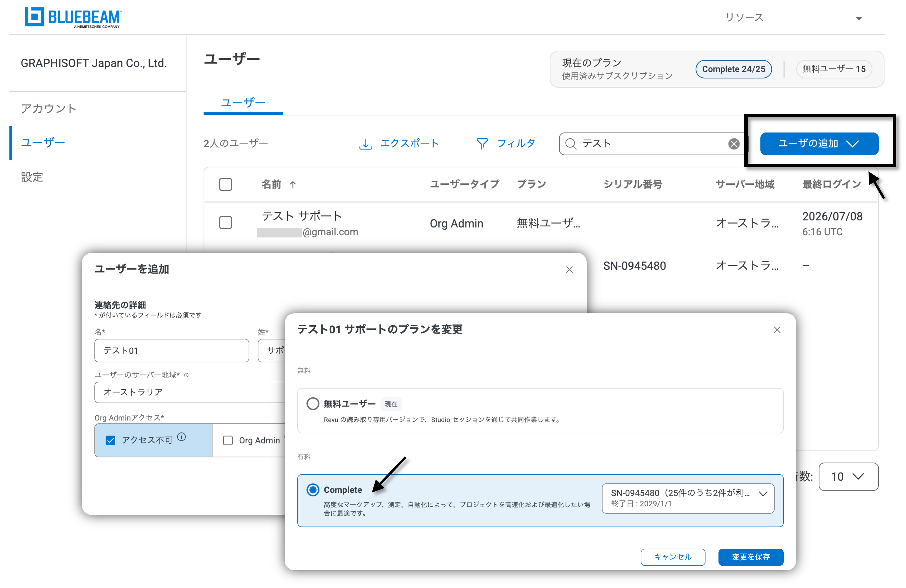Click the 姓 input field
Image resolution: width=906 pixels, height=588 pixels.
[272, 351]
